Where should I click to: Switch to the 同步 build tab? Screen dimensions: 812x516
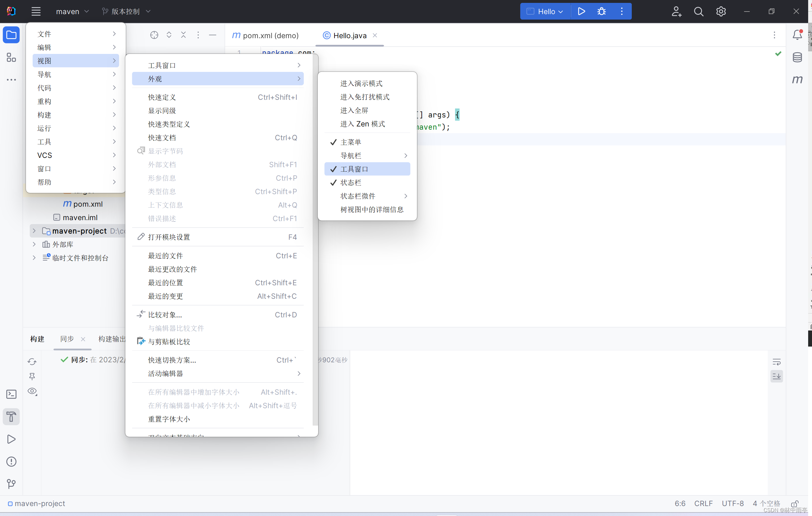coord(67,339)
